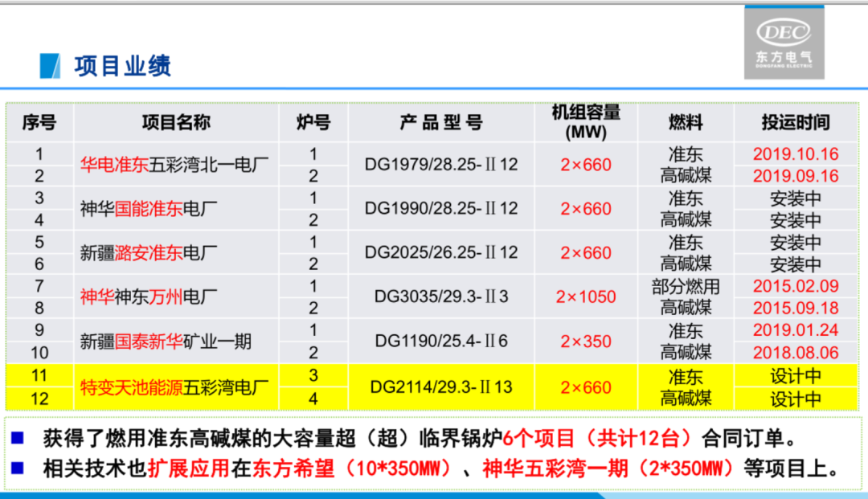Image resolution: width=868 pixels, height=499 pixels.
Task: Click the 项目名称 column header
Action: click(x=176, y=122)
